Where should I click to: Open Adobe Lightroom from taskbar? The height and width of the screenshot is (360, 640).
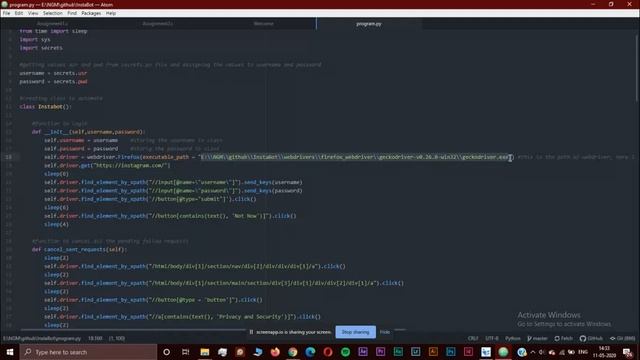point(416,352)
